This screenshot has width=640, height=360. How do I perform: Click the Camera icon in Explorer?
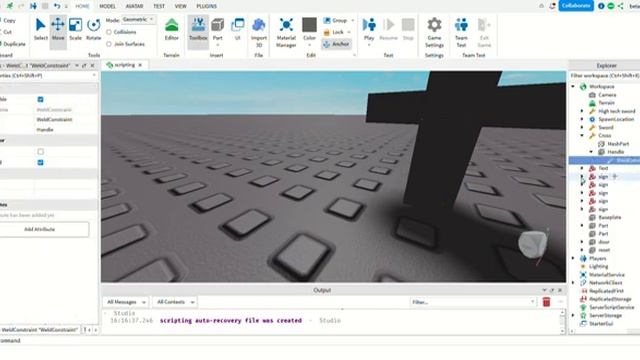[592, 95]
